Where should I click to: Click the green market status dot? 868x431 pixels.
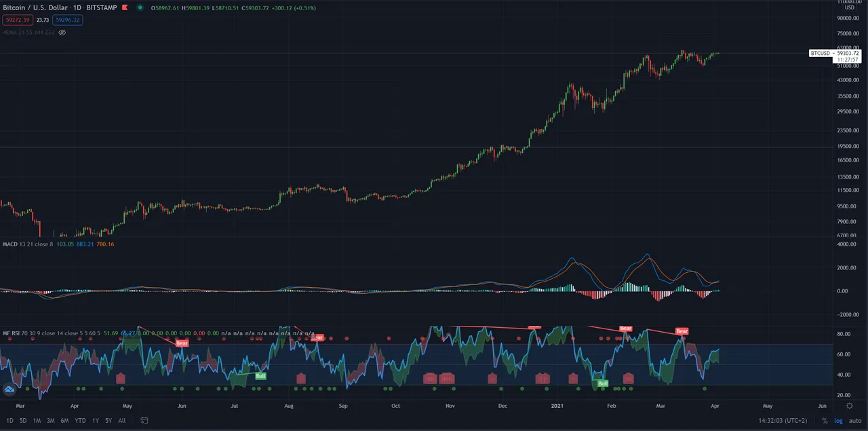[140, 8]
